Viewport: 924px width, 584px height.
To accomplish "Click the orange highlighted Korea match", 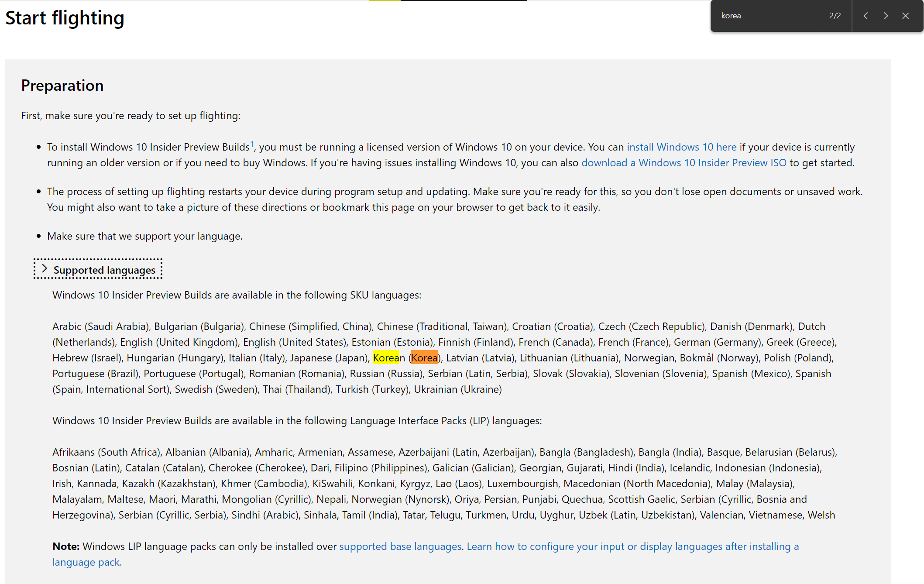I will coord(424,358).
